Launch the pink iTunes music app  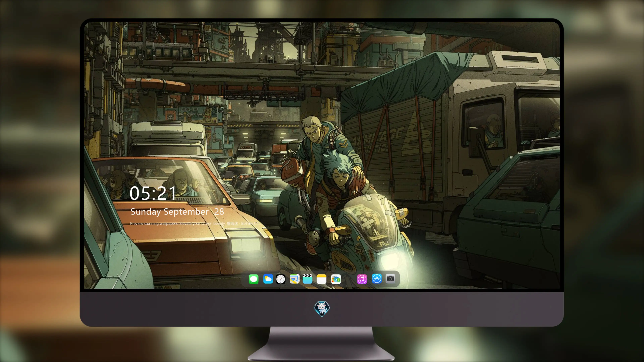pos(362,279)
